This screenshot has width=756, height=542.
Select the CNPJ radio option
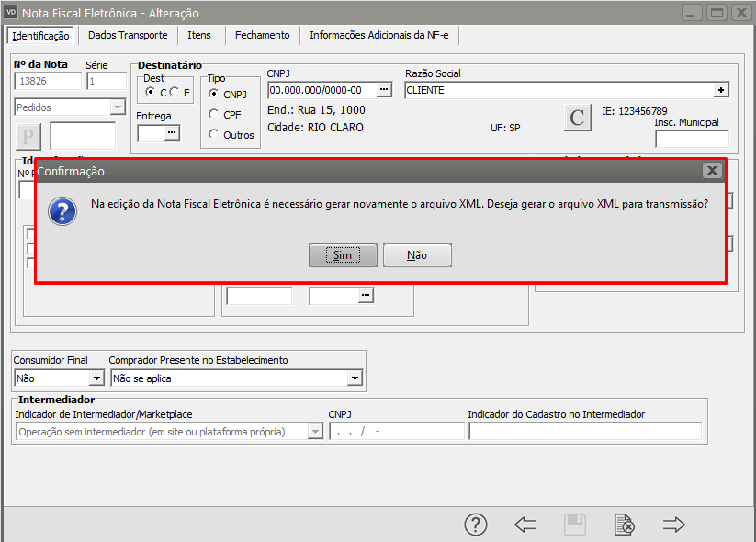click(x=214, y=94)
